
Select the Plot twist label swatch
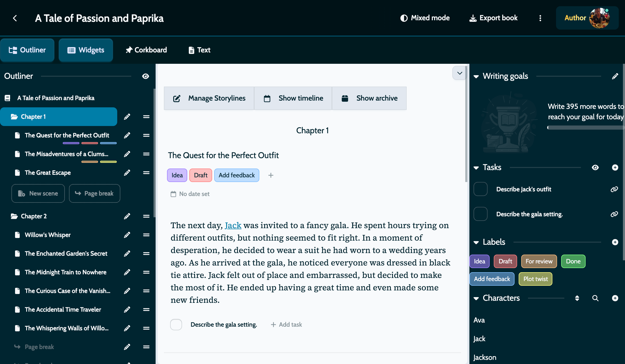535,279
